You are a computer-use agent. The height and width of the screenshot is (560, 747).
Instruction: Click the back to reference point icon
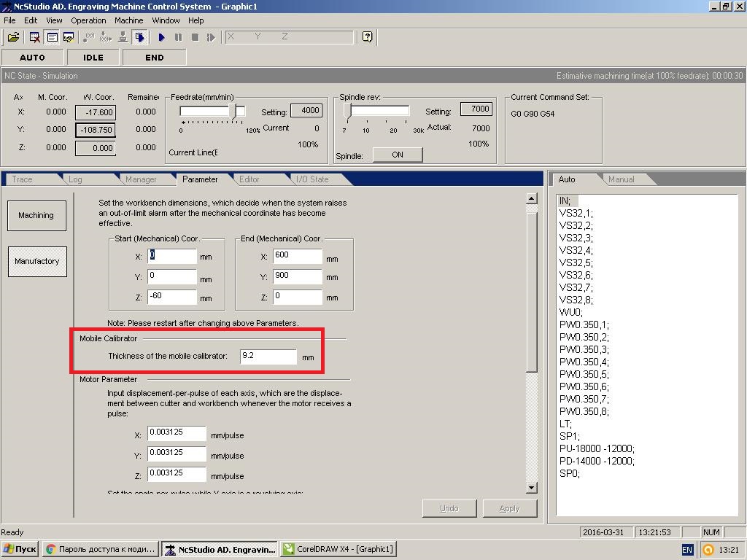point(88,37)
